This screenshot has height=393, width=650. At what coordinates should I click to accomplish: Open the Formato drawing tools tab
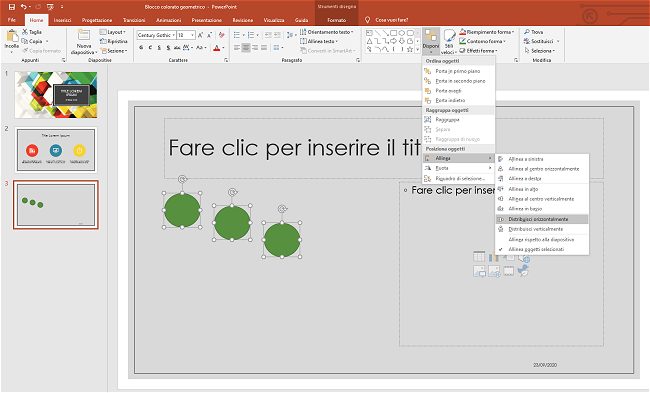(336, 20)
